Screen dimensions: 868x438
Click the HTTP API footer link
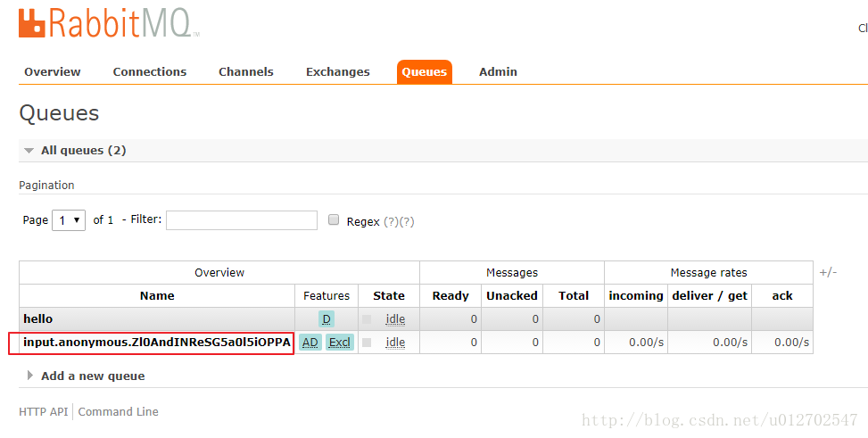(x=44, y=412)
